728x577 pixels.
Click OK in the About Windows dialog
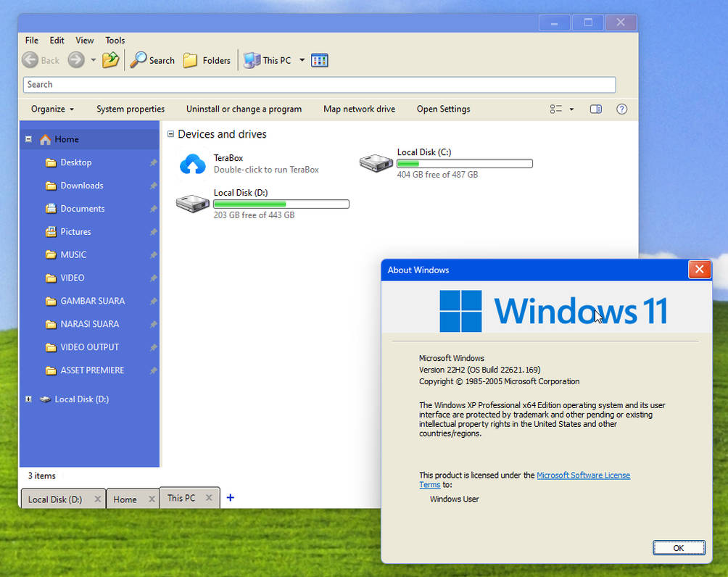679,547
